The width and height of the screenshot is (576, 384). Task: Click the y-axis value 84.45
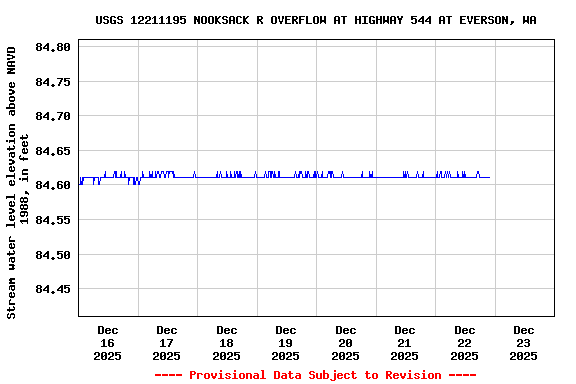53,289
